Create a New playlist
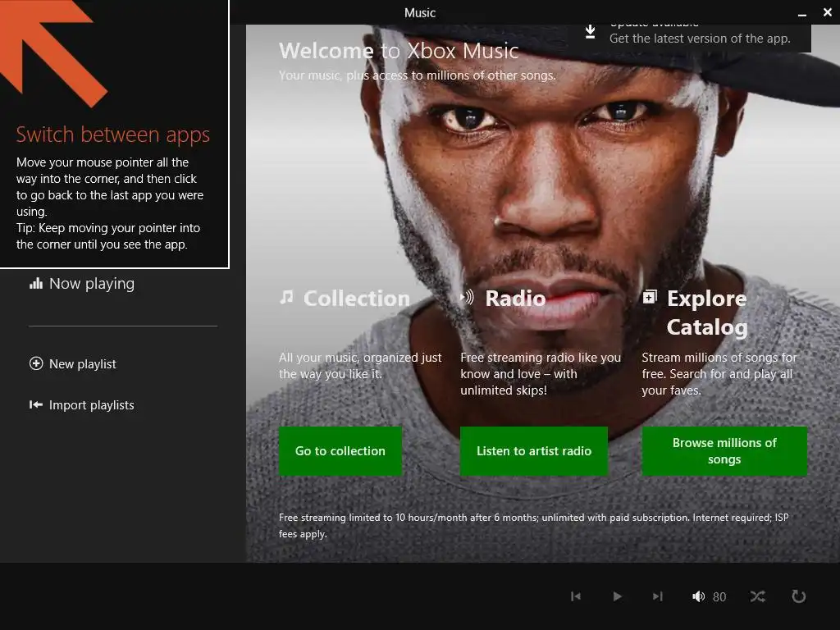Screen dimensions: 840x630 (73, 363)
